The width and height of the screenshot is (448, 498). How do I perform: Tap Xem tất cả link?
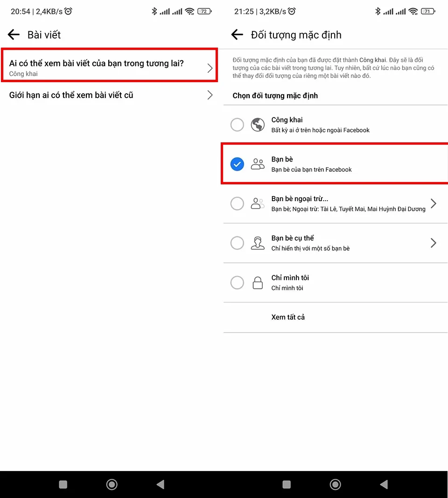click(x=288, y=317)
